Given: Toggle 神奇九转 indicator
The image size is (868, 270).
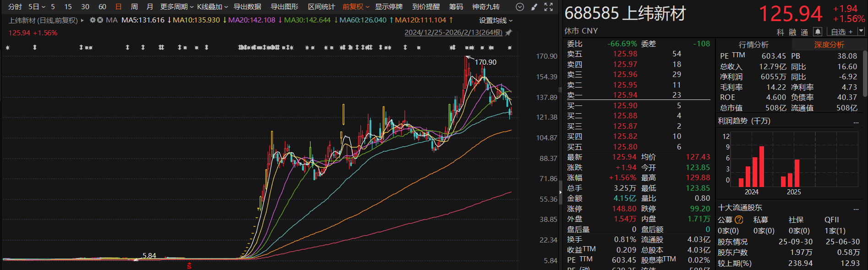Looking at the screenshot, I should click(x=486, y=7).
